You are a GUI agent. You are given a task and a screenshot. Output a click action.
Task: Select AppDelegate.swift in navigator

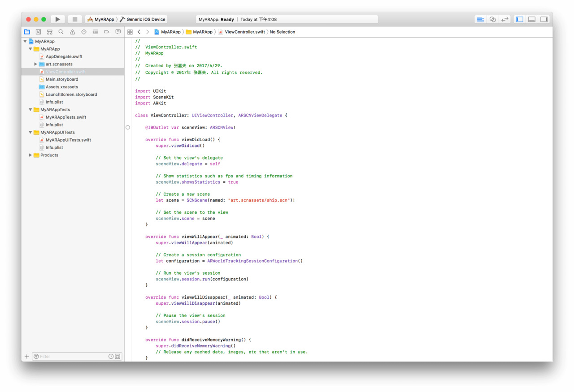coord(64,56)
